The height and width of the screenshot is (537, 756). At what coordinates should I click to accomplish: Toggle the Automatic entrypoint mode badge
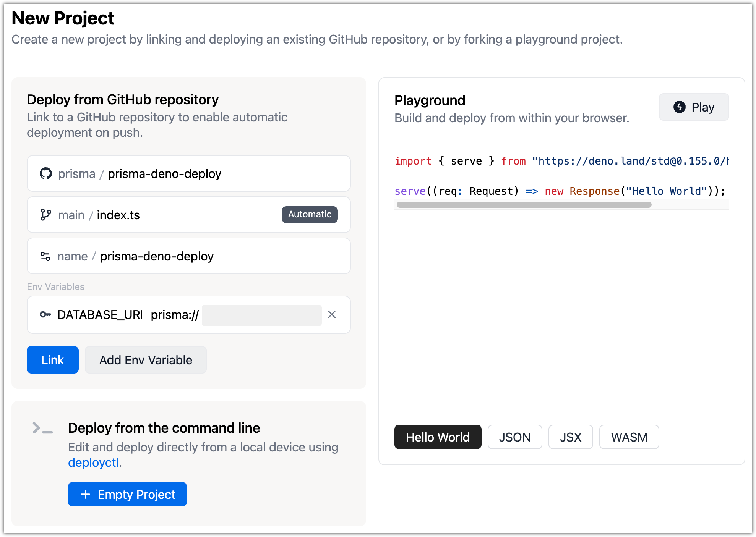coord(310,214)
